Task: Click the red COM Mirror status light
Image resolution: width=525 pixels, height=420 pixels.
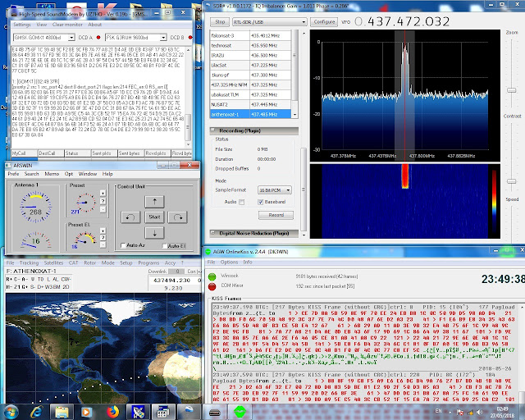Action: tap(212, 286)
